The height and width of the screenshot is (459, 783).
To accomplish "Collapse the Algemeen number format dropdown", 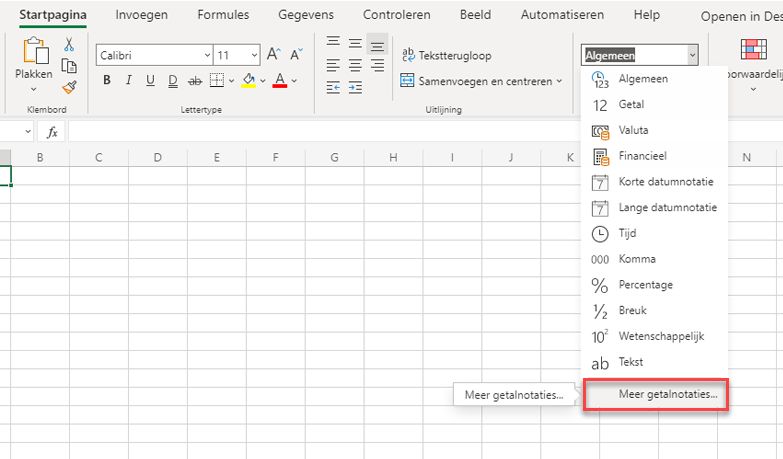I will click(692, 55).
